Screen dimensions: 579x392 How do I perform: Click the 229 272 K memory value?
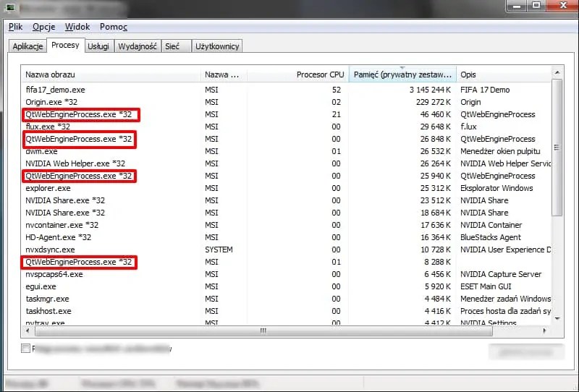(x=433, y=102)
